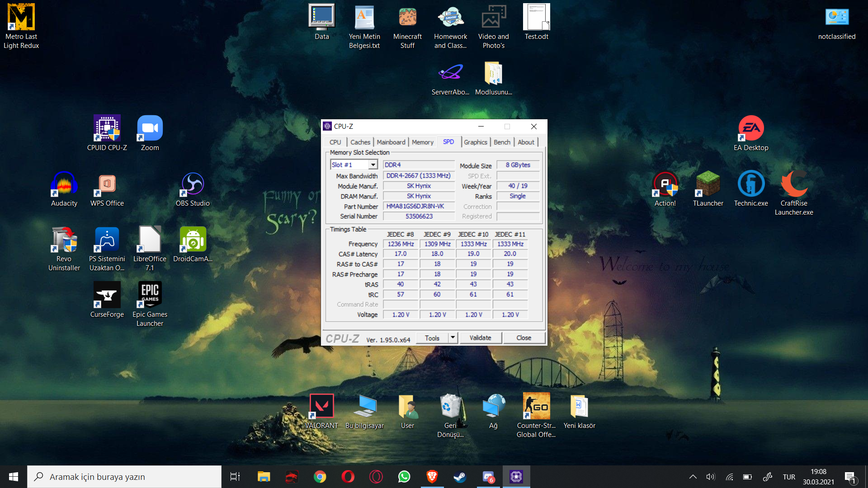Switch to the Mainboard tab
Screen dimensions: 868x488
[391, 142]
